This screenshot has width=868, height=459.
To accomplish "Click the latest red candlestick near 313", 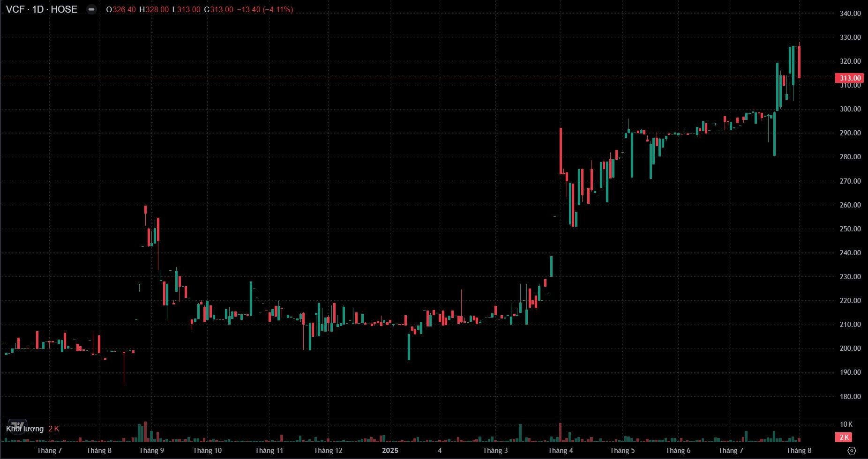I will coord(799,62).
